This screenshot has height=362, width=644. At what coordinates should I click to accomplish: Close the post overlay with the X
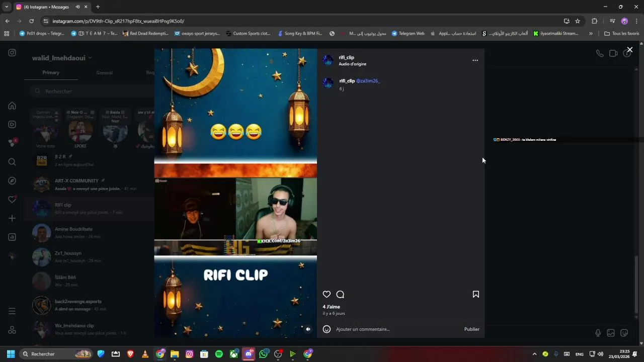(629, 50)
